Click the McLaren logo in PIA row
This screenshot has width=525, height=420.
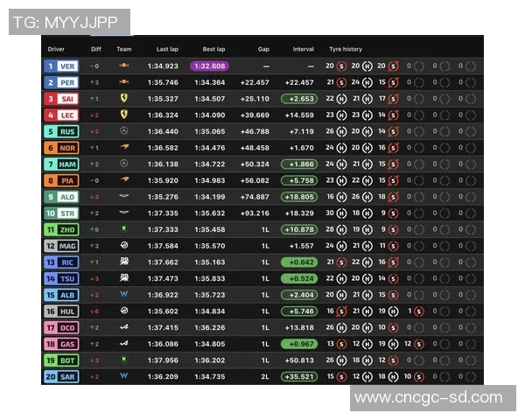124,179
